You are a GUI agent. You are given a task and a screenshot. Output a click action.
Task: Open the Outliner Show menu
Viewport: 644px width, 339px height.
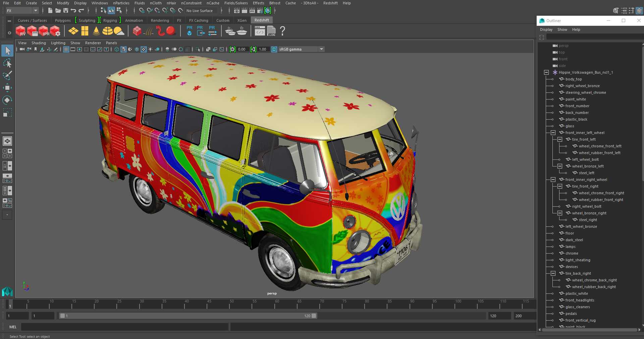(x=562, y=29)
